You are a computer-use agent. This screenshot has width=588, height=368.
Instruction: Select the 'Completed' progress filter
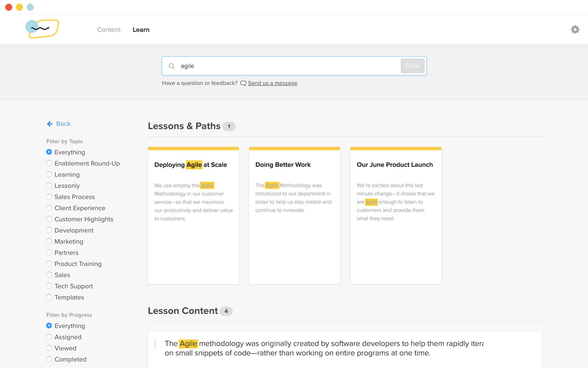coord(49,359)
